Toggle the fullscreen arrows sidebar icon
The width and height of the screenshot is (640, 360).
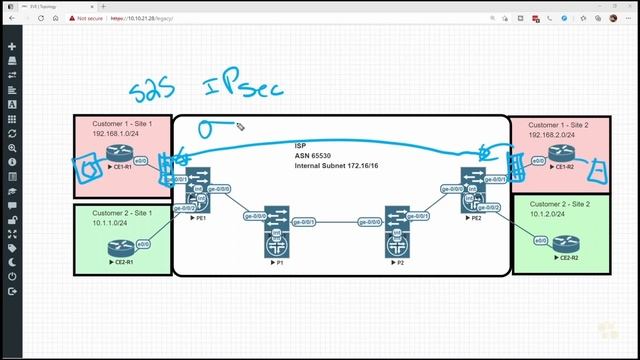(x=12, y=234)
